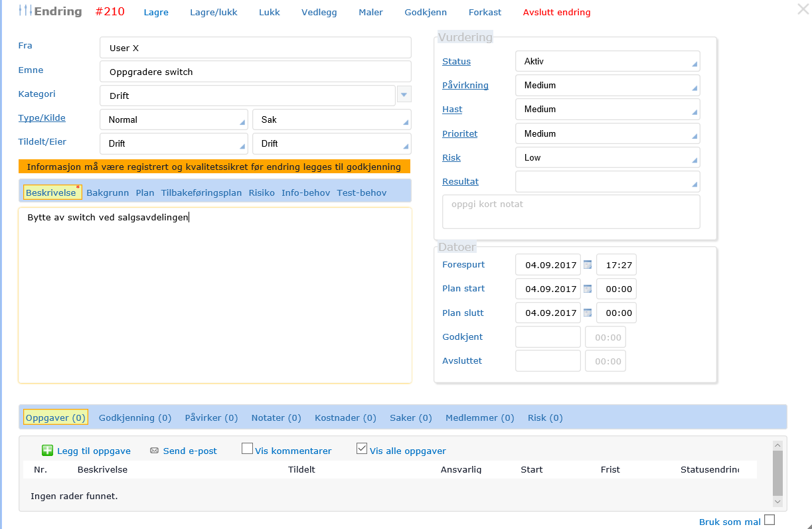Click into the Emne field
This screenshot has height=529, width=812.
pyautogui.click(x=256, y=71)
